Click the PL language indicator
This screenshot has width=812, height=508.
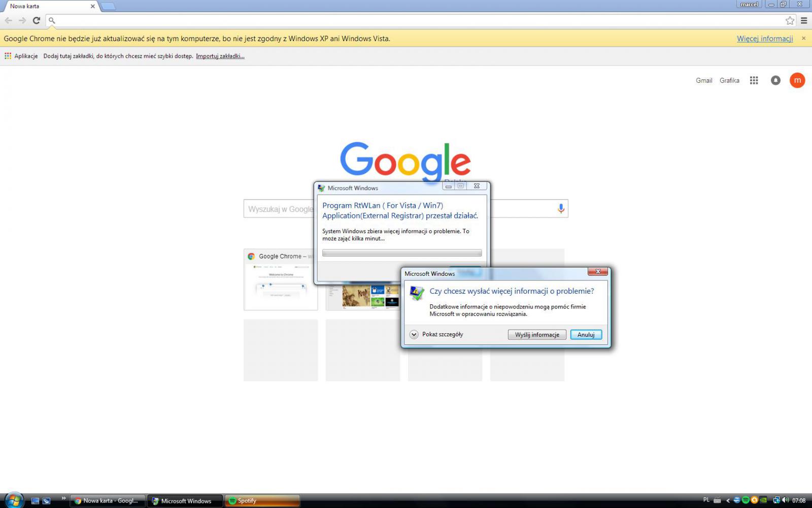(706, 500)
